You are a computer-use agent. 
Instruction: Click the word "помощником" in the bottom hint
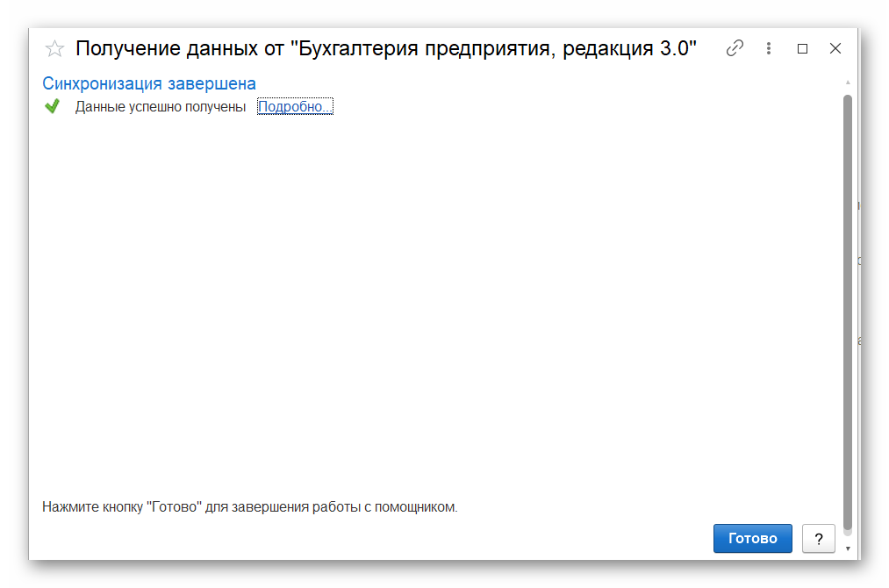416,507
